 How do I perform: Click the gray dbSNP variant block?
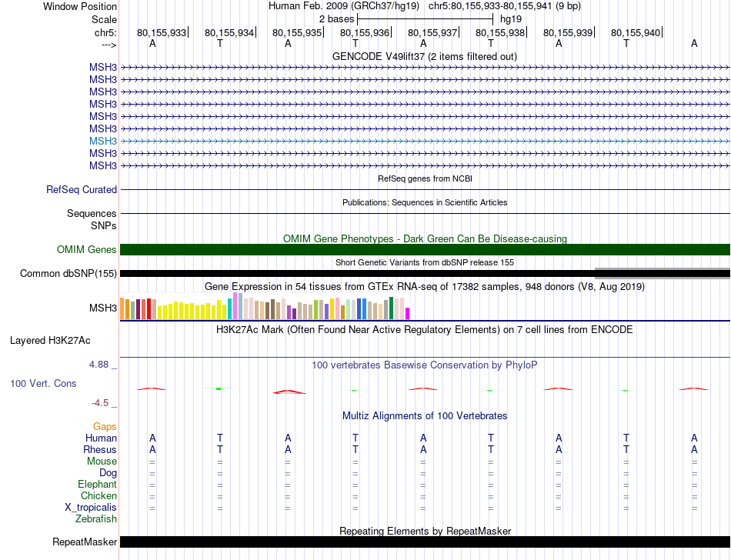(662, 273)
